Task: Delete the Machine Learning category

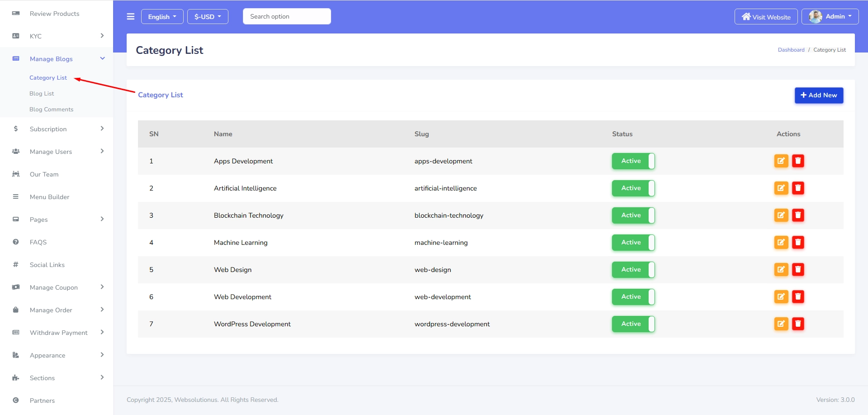Action: click(x=798, y=242)
